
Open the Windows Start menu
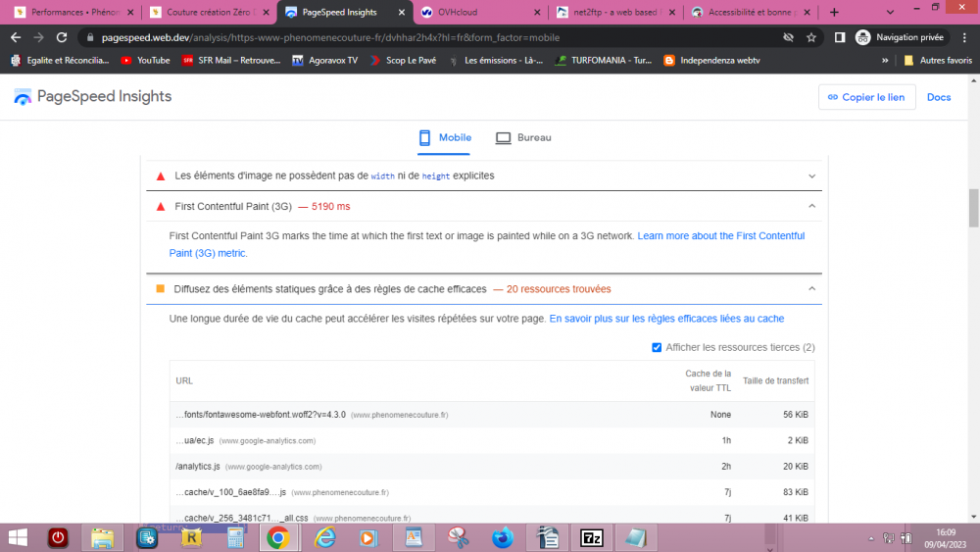18,537
